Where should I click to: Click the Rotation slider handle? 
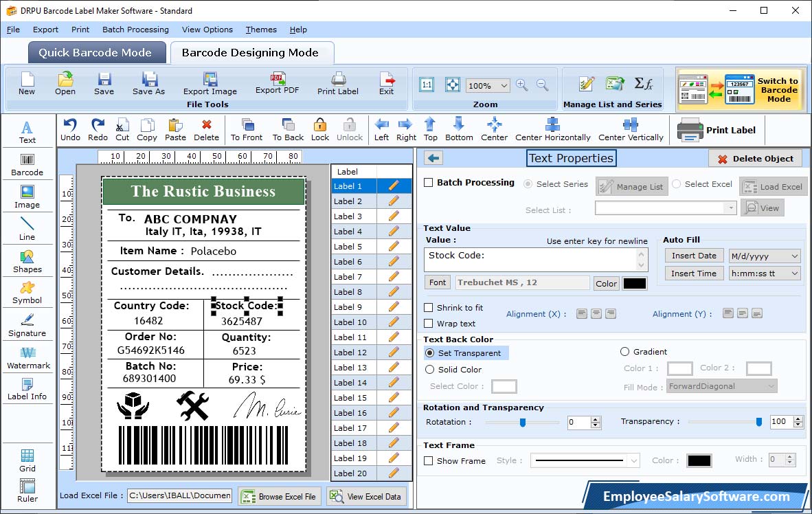tap(523, 423)
